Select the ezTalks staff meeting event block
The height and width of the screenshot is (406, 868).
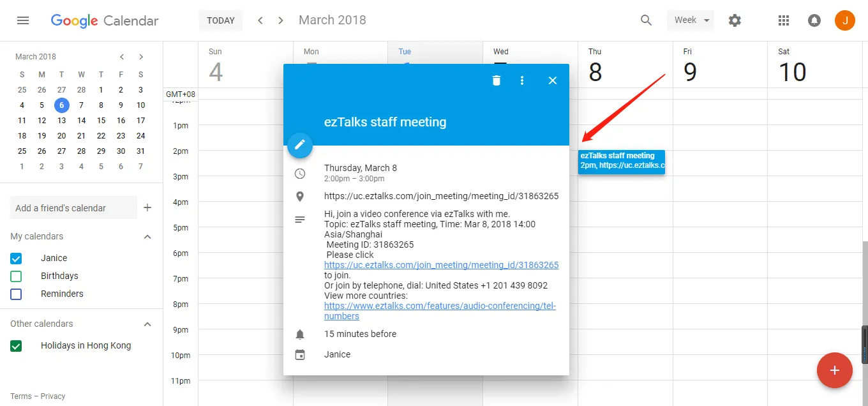pos(622,162)
